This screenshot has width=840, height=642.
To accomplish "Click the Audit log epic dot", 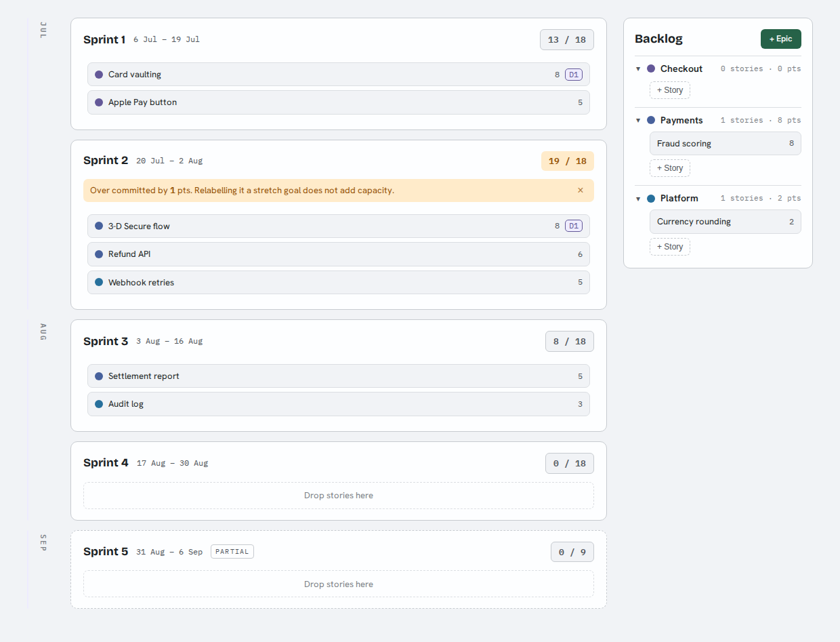I will click(99, 404).
